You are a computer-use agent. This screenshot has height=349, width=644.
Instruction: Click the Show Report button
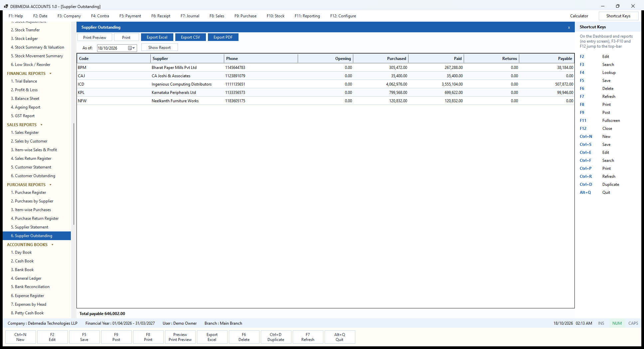click(x=160, y=48)
